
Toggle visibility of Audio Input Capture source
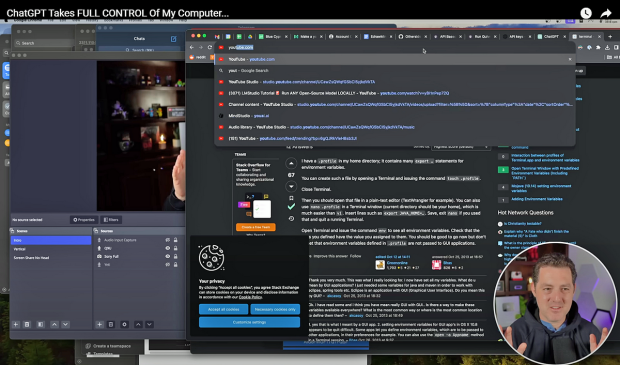pos(168,240)
